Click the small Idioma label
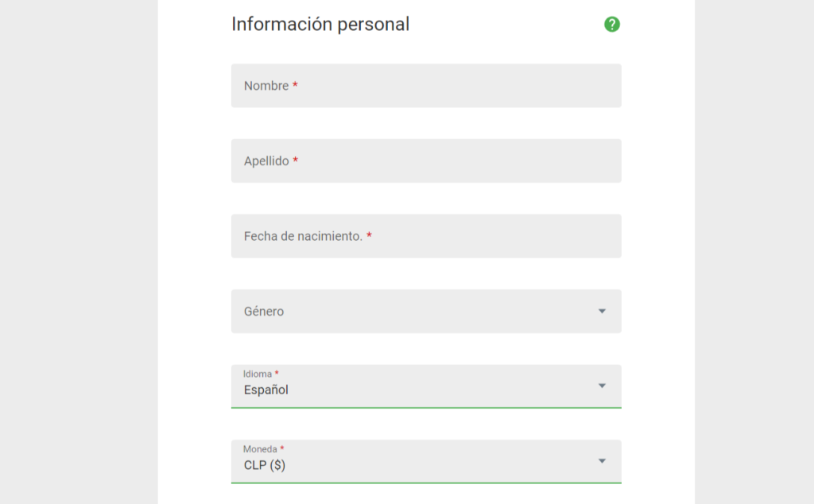Screen dimensions: 814x504 (258, 374)
